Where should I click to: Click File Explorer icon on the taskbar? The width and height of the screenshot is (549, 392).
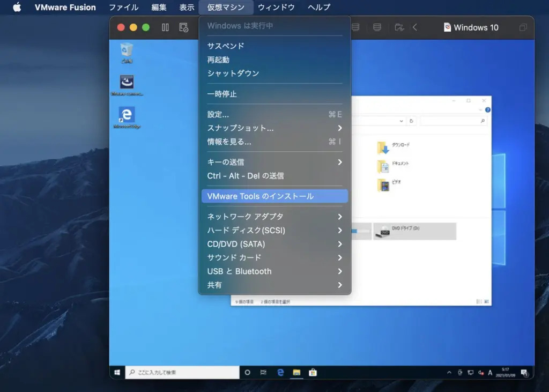[x=296, y=372]
